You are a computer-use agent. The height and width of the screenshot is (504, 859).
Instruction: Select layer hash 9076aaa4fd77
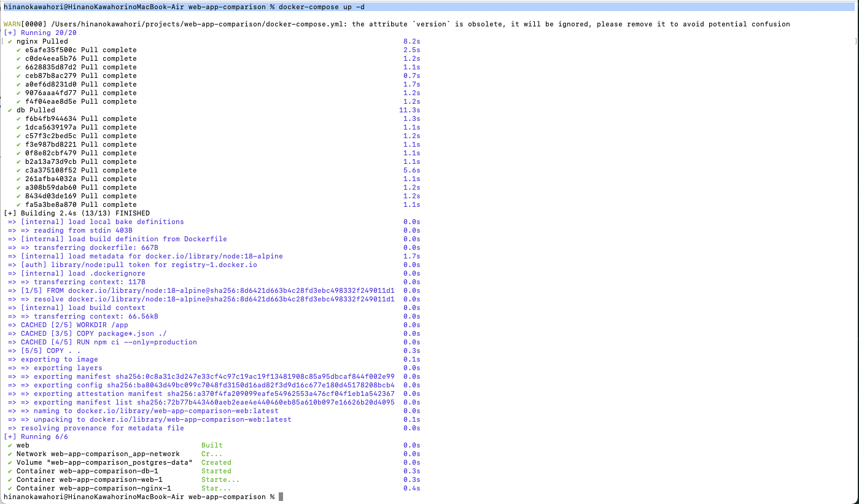tap(51, 93)
